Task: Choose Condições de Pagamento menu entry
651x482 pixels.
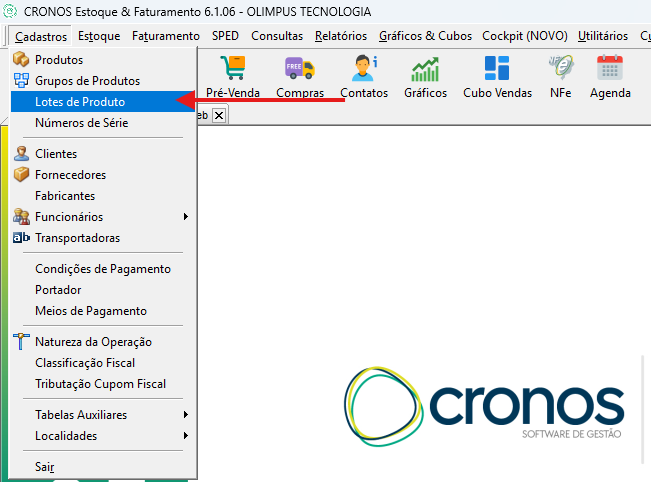Action: 103,269
